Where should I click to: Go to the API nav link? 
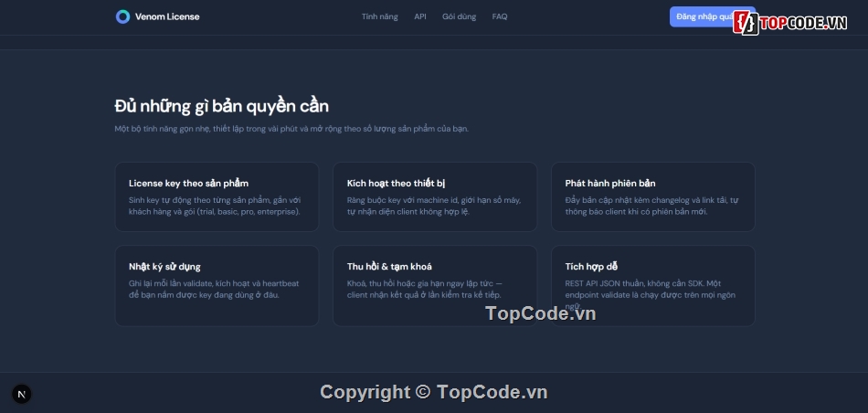pyautogui.click(x=420, y=16)
